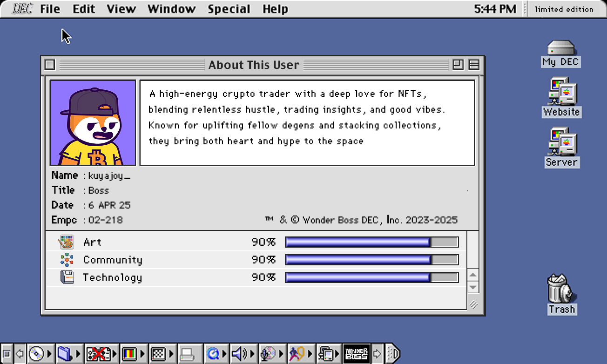This screenshot has height=364, width=607.
Task: Collapse the control strip with left end tab
Action: 7,354
